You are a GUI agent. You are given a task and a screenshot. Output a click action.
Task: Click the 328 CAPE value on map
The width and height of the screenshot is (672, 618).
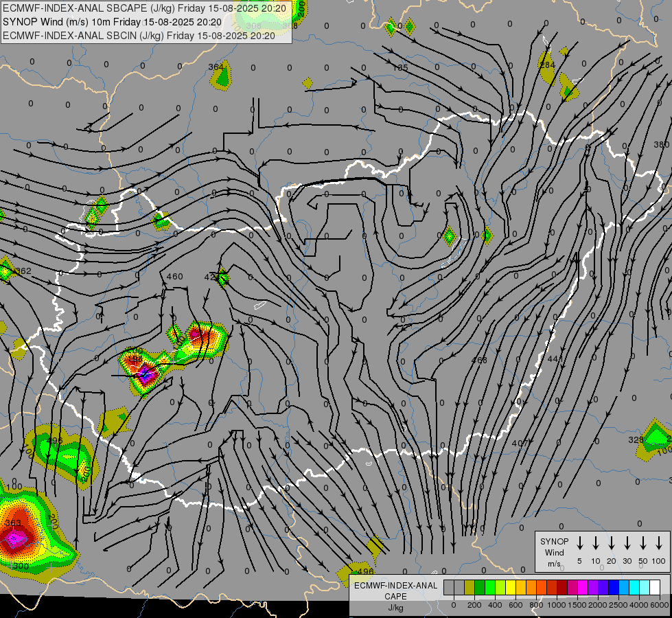[x=636, y=440]
